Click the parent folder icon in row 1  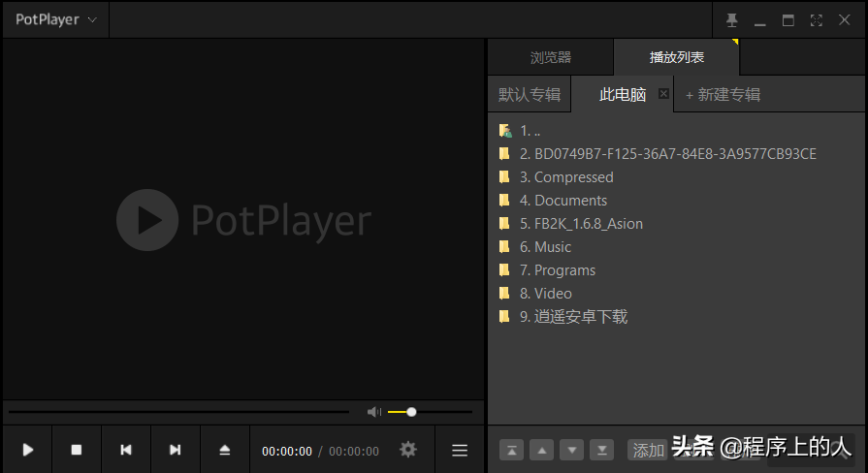505,131
